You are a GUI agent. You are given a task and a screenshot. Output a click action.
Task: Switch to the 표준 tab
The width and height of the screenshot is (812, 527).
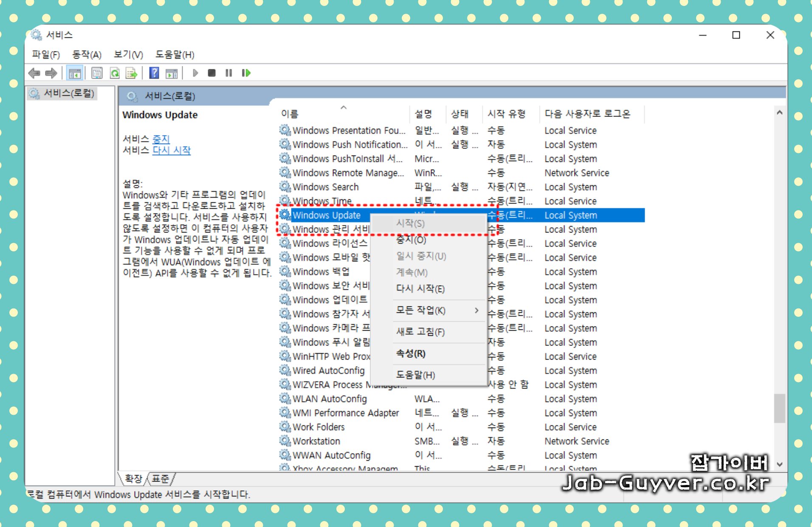click(x=161, y=479)
